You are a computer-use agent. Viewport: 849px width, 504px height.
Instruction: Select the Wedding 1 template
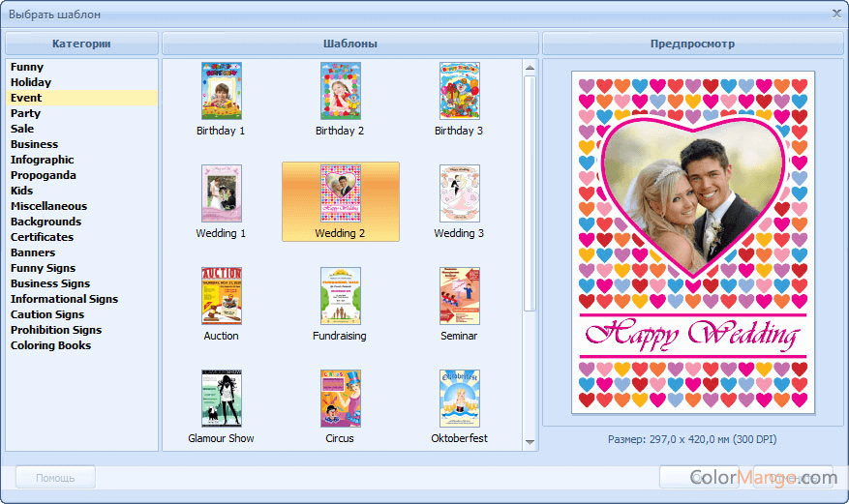[x=222, y=193]
